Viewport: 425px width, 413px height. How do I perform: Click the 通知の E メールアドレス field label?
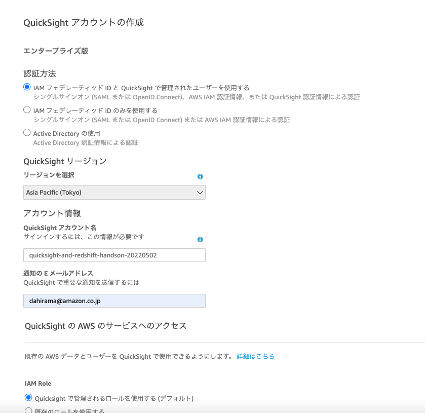[x=58, y=273]
